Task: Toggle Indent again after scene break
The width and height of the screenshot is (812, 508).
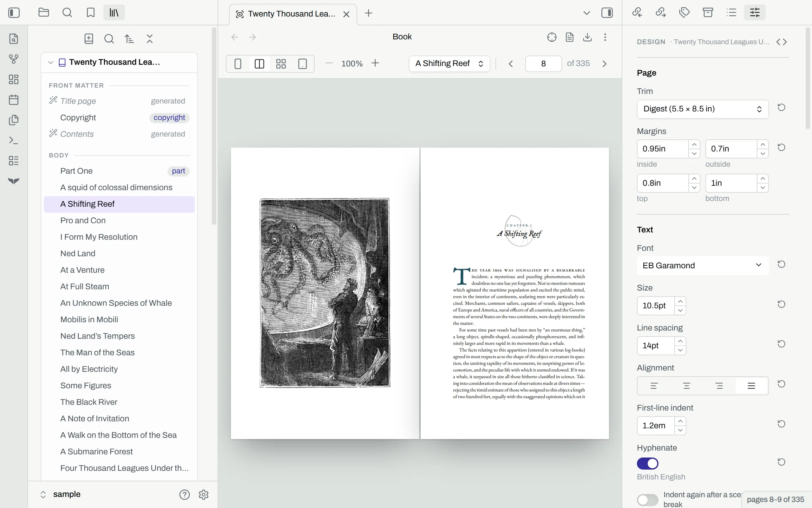Action: pyautogui.click(x=648, y=500)
